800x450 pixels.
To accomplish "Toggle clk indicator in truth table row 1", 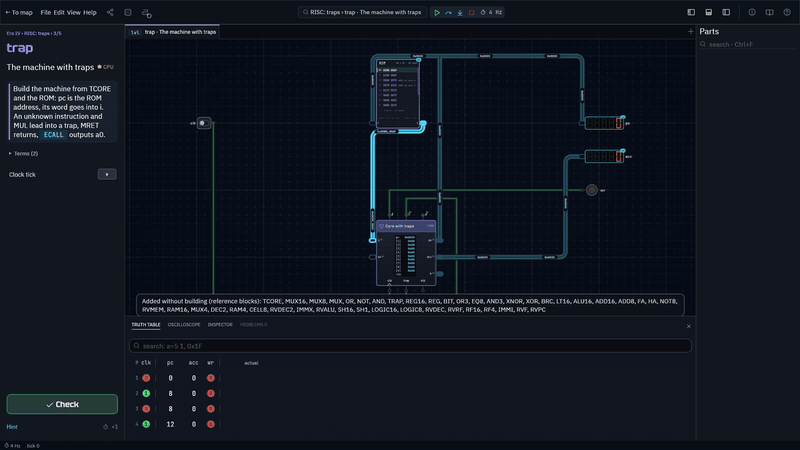I will pyautogui.click(x=146, y=378).
